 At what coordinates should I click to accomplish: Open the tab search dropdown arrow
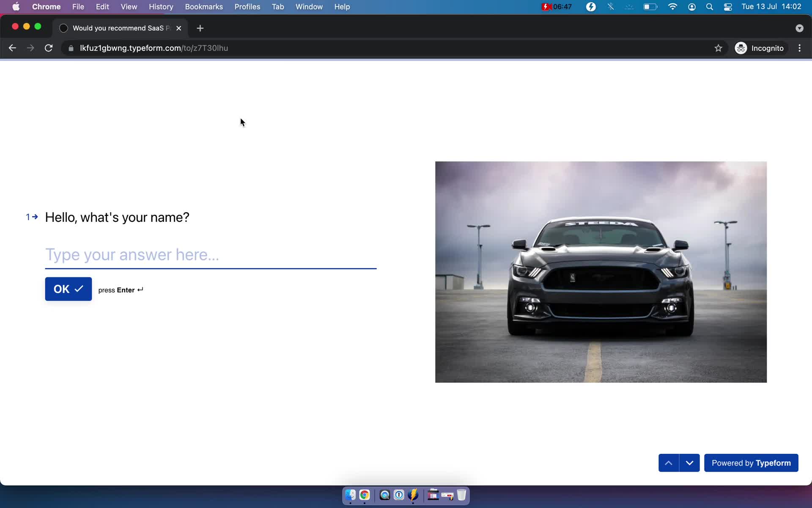[x=799, y=28]
